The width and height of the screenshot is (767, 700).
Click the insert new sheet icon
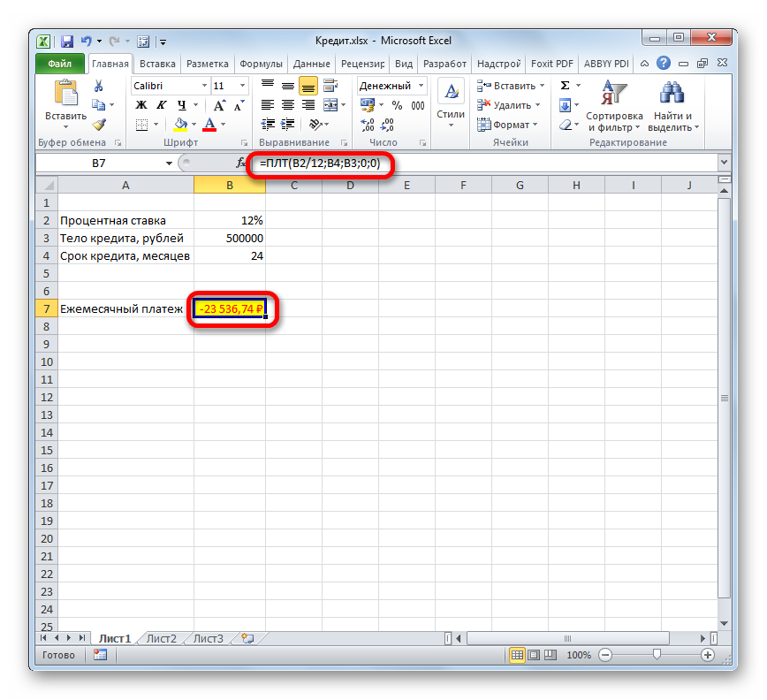(247, 638)
